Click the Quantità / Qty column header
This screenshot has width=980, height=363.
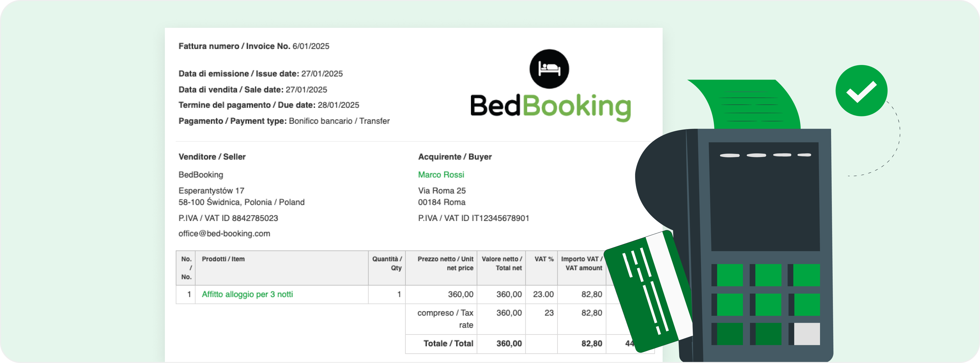[x=387, y=263]
